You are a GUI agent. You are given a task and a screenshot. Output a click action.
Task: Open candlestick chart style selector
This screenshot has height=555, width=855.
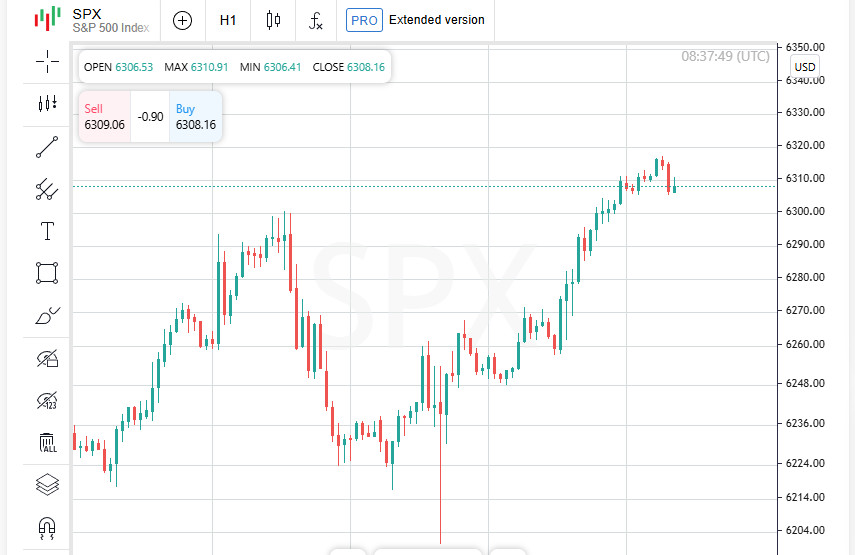point(273,20)
